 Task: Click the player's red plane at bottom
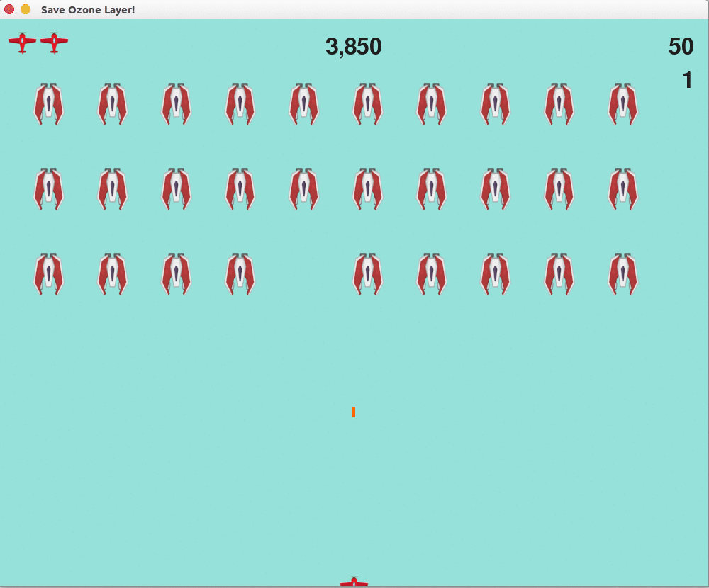tap(354, 582)
